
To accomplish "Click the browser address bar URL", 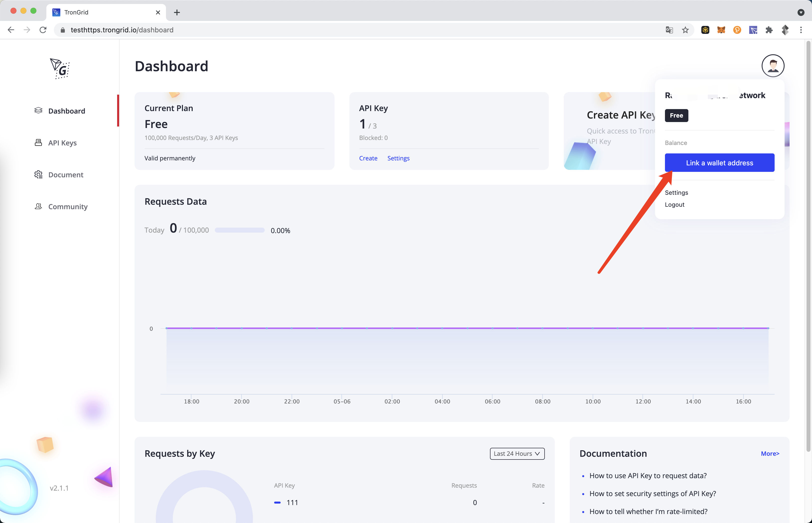I will (122, 30).
